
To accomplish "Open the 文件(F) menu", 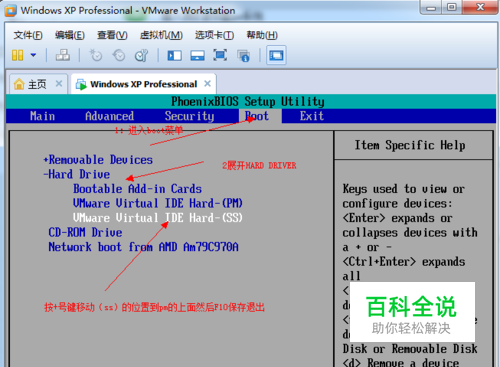I will [x=28, y=35].
